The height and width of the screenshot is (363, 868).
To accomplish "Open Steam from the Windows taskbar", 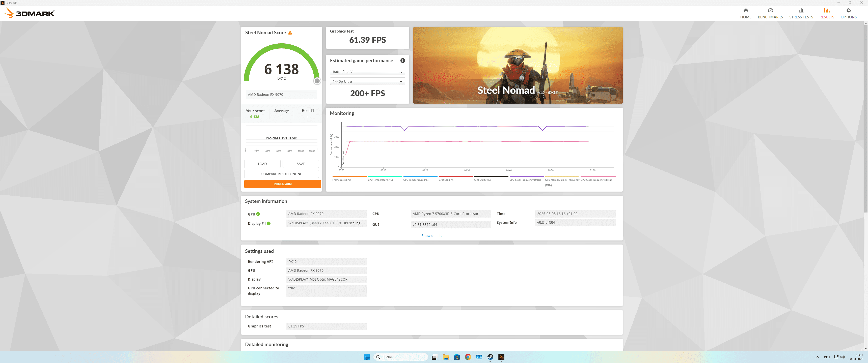I will [x=490, y=357].
